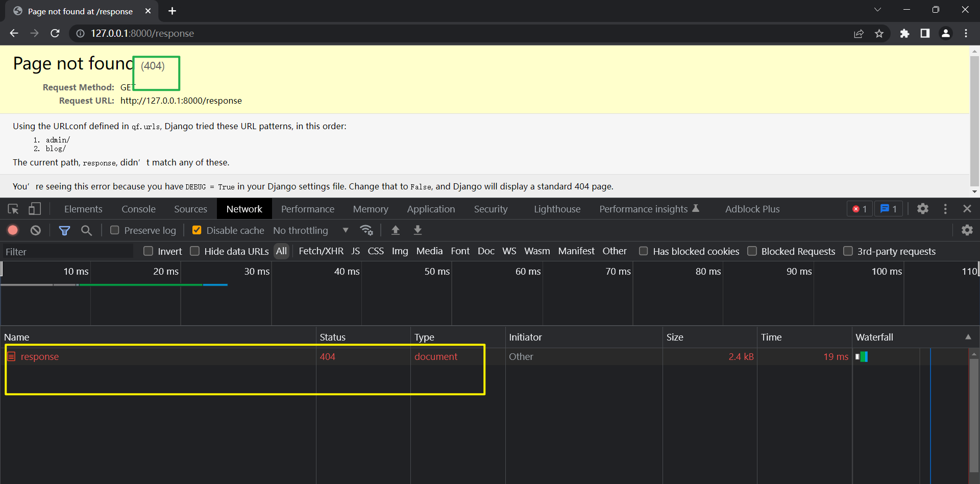
Task: Toggle the device toolbar
Action: click(35, 209)
